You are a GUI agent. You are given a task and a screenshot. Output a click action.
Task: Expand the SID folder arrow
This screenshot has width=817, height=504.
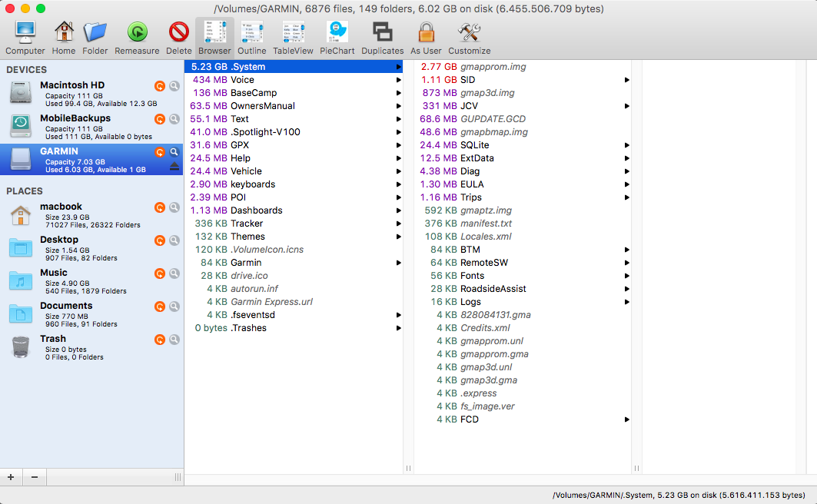(x=627, y=80)
